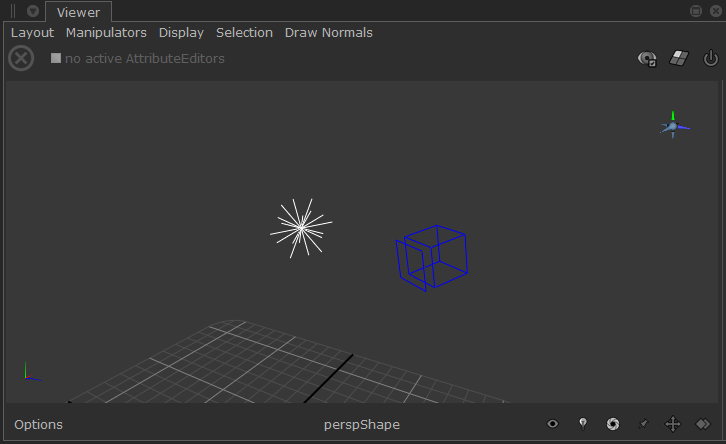Viewport: 726px width, 444px height.
Task: Open the Layout menu
Action: 32,33
